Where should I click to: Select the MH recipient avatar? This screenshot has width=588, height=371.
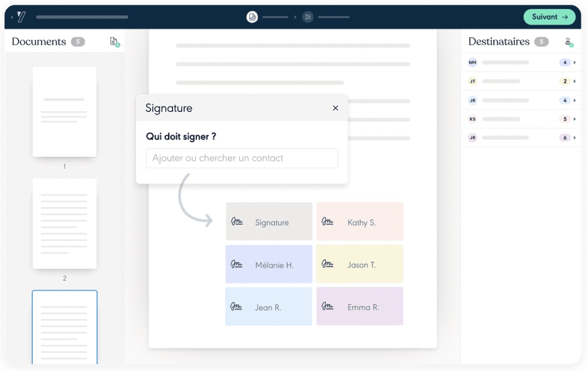pyautogui.click(x=473, y=63)
